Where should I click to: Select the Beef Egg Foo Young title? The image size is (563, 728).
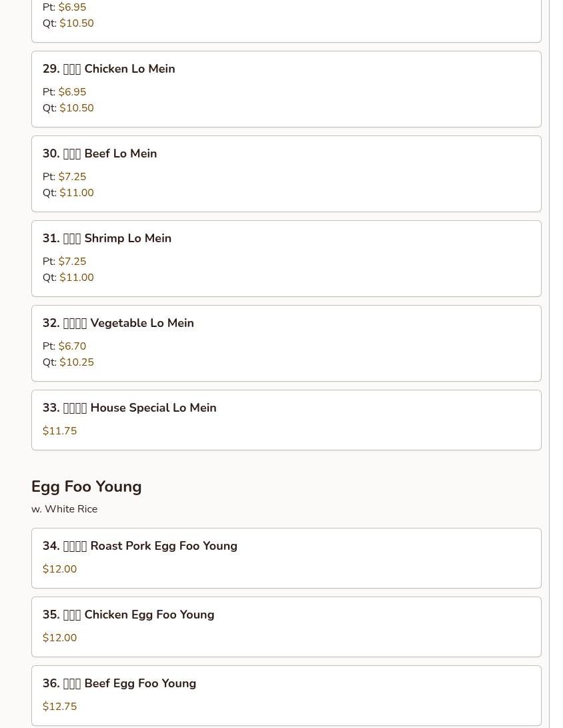(x=119, y=683)
